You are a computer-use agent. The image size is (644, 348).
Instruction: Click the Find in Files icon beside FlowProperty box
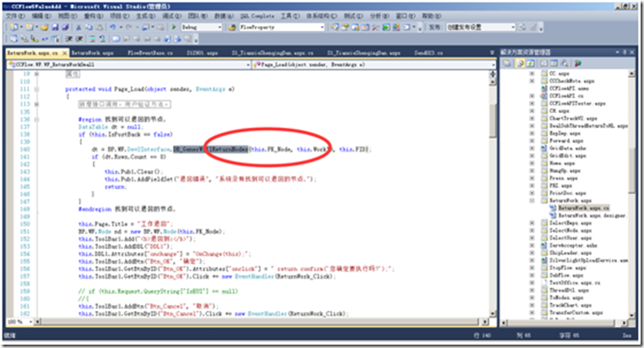232,27
